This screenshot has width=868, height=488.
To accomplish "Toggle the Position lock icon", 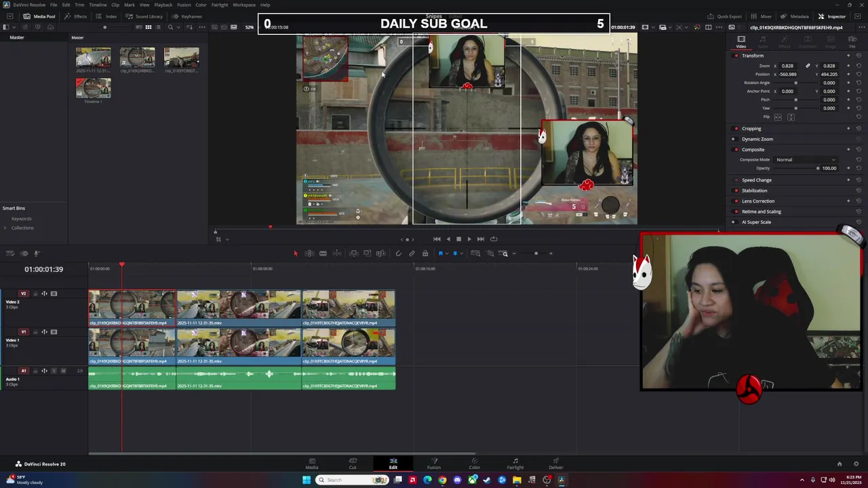I will point(425,253).
